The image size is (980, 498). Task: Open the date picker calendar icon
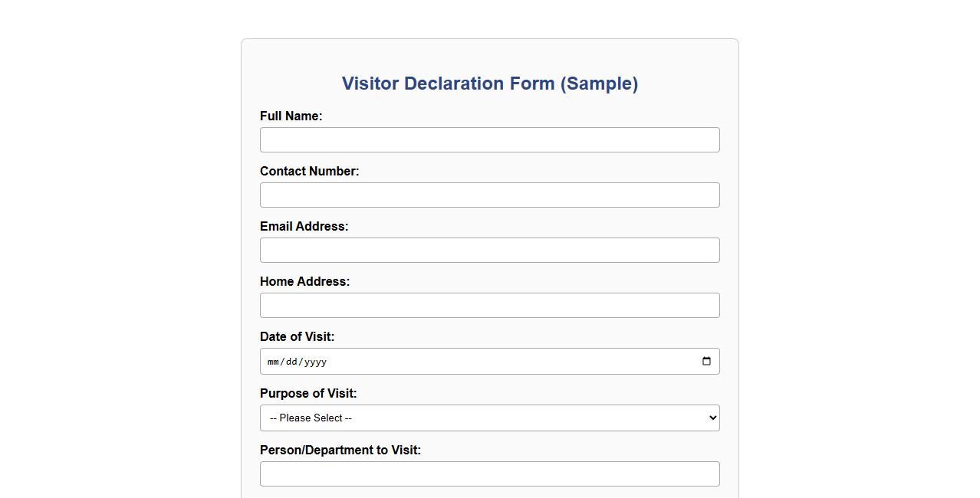click(705, 361)
